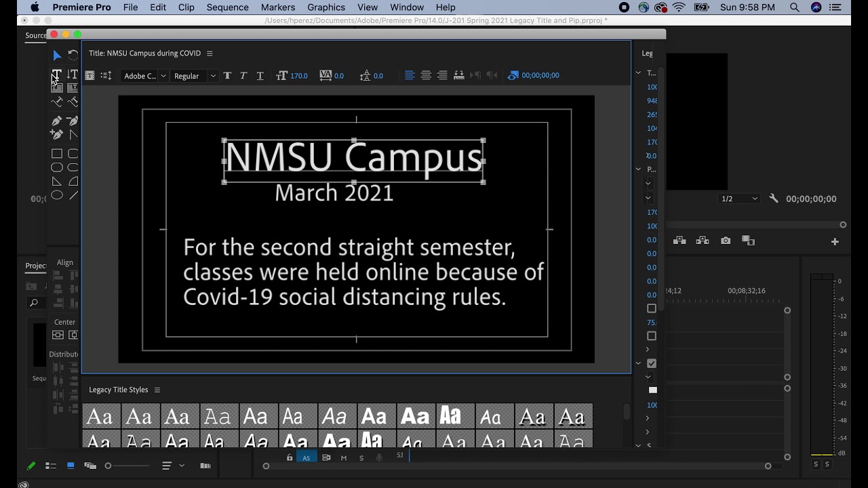Open the font family dropdown
This screenshot has height=488, width=868.
tap(144, 76)
